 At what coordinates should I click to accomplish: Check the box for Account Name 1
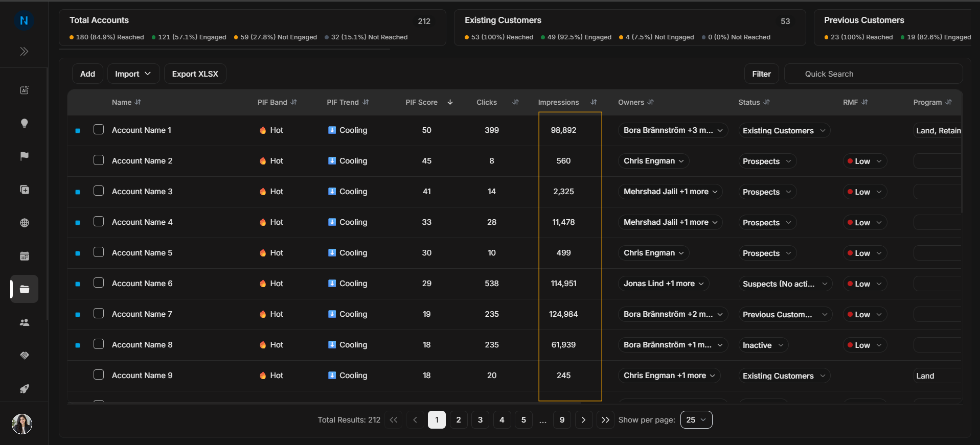pyautogui.click(x=99, y=130)
